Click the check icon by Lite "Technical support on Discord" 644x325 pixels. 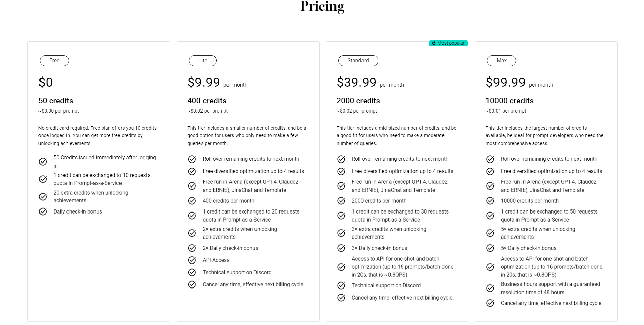pos(192,272)
